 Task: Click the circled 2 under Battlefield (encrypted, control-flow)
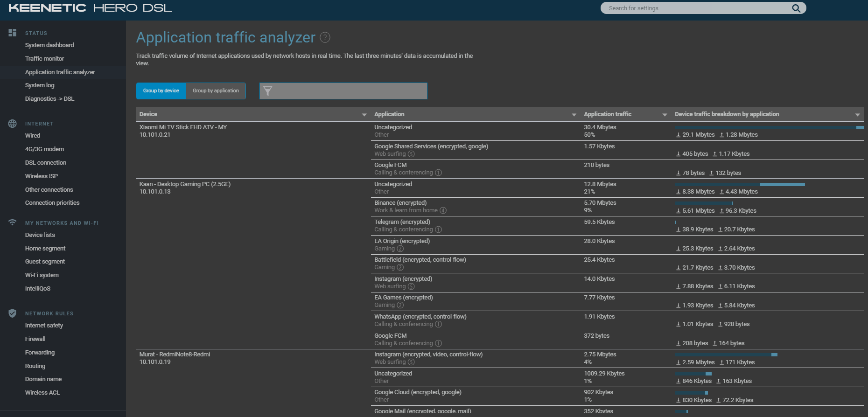coord(400,267)
